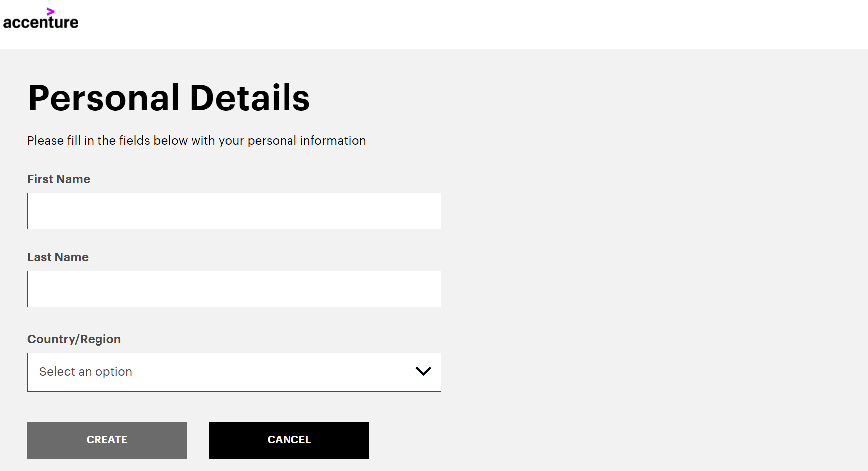Click the Personal Details heading
868x471 pixels.
pyautogui.click(x=169, y=98)
